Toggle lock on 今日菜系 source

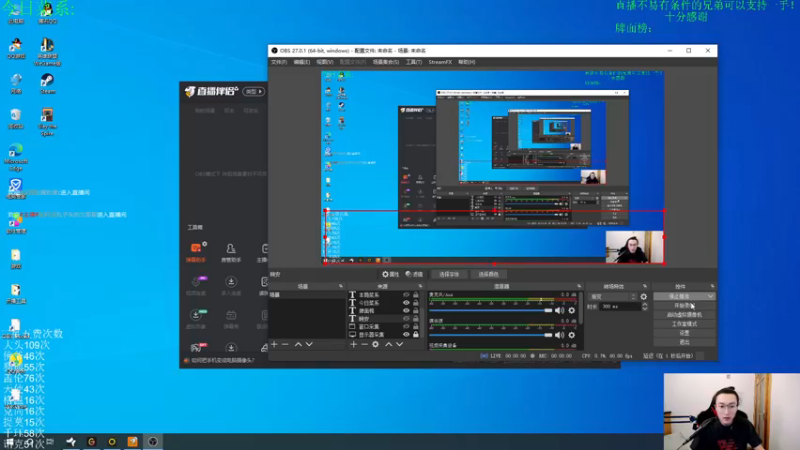tap(416, 303)
